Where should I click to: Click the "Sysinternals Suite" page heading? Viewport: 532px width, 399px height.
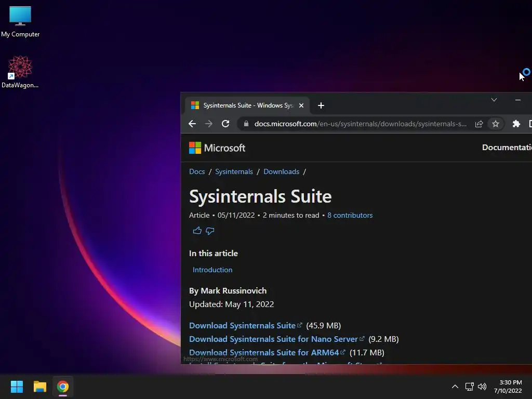260,196
